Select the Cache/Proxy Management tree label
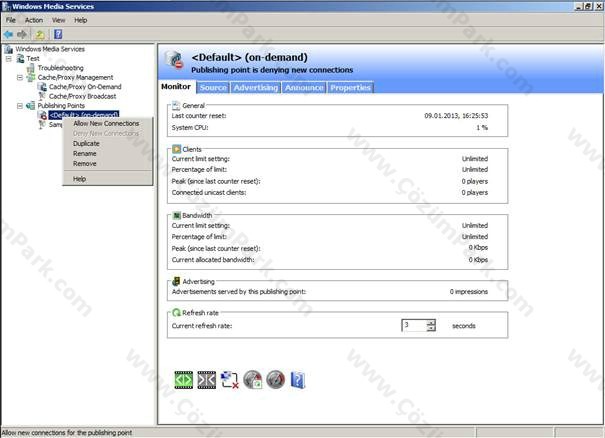This screenshot has width=605, height=438. click(x=76, y=78)
